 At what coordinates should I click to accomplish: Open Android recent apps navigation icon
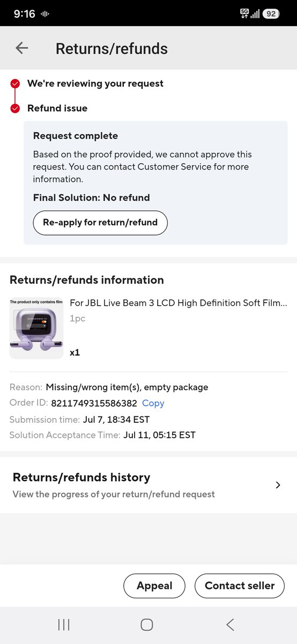[x=64, y=624]
